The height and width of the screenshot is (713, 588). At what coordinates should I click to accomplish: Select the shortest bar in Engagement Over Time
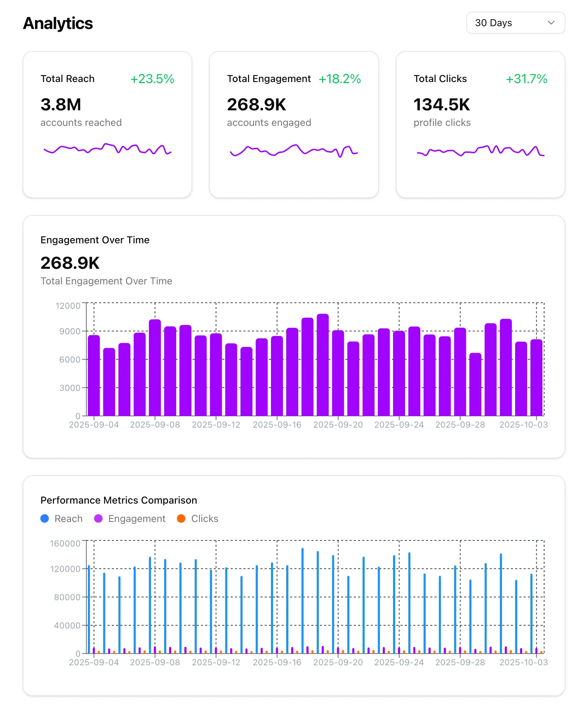(x=475, y=384)
